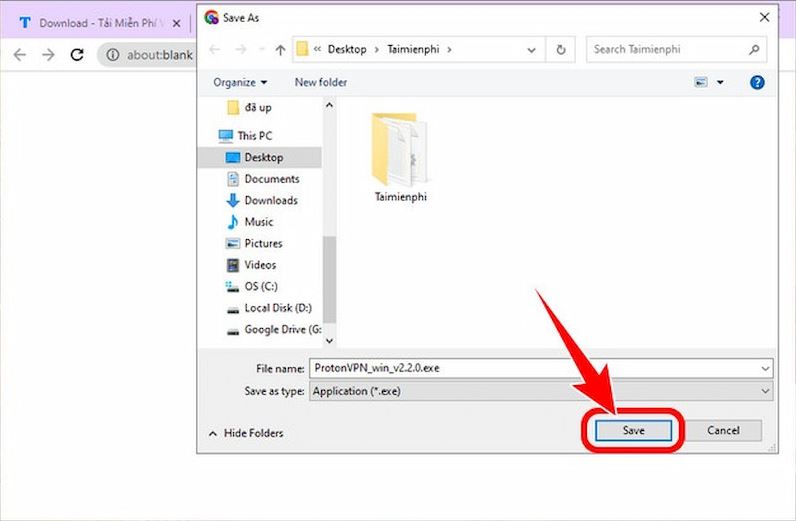796x521 pixels.
Task: Collapse the pane with Hide Folders
Action: pos(246,433)
